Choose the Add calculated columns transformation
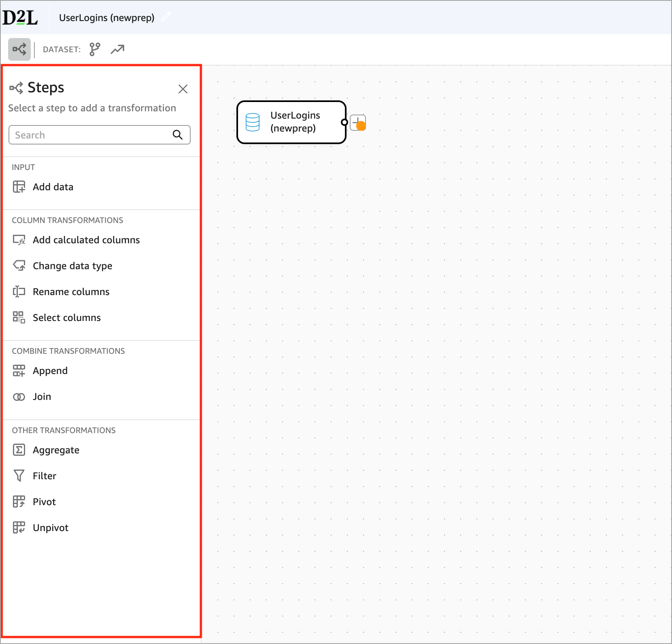The image size is (672, 644). pos(86,240)
